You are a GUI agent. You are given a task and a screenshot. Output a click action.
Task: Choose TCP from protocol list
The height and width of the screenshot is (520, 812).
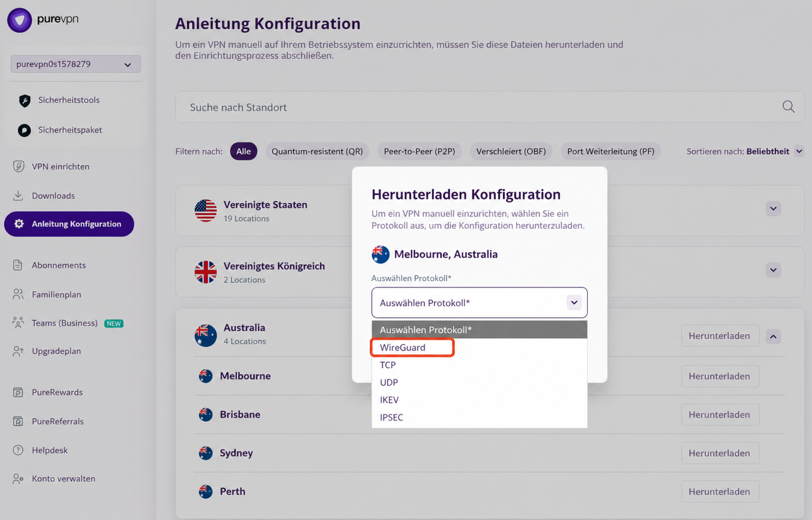[479, 365]
